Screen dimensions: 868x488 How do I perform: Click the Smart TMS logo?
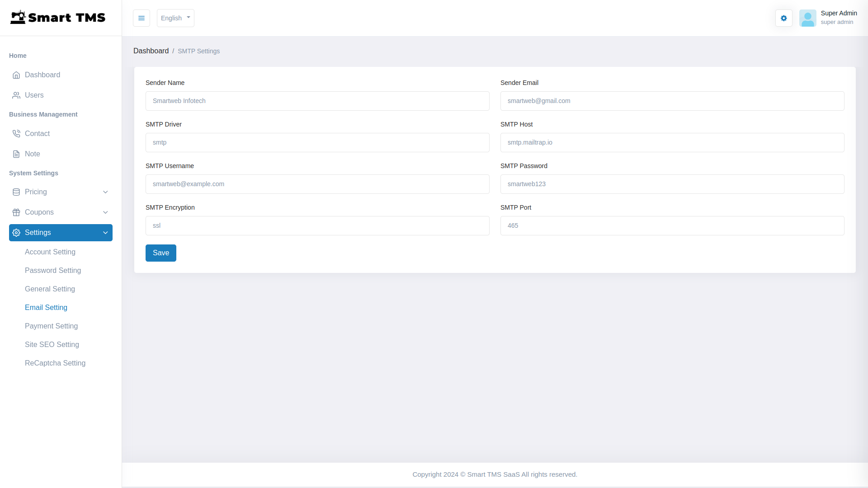pyautogui.click(x=58, y=17)
